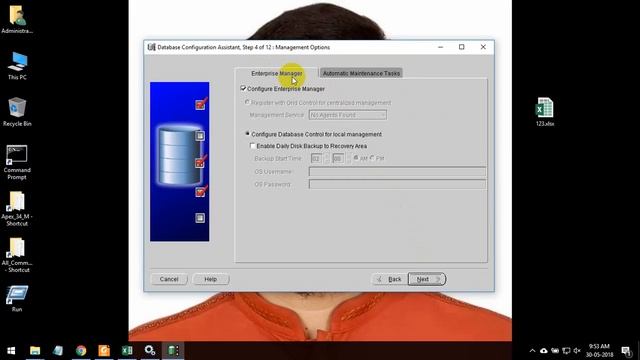This screenshot has width=640, height=360.
Task: Open the Recycle Bin icon
Action: (17, 112)
